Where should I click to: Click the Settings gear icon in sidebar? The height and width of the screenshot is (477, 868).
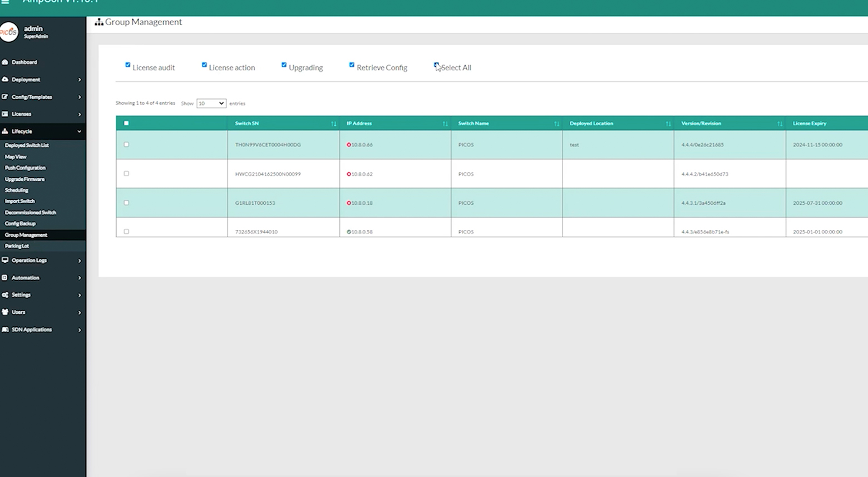pos(6,294)
